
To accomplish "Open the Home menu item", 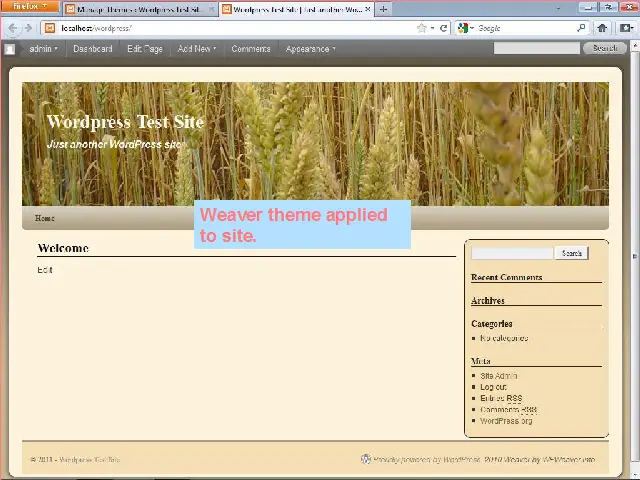I will [44, 218].
